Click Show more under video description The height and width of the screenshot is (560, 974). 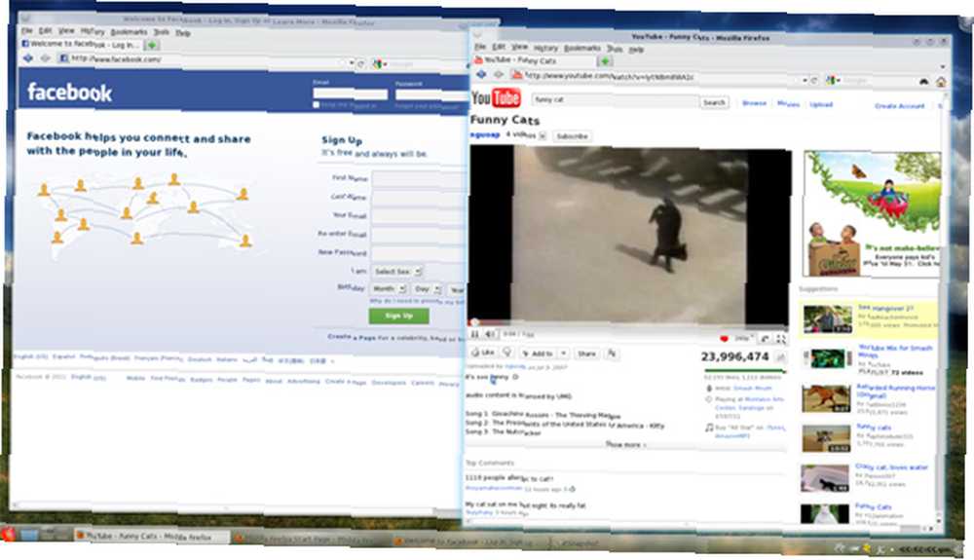[625, 444]
